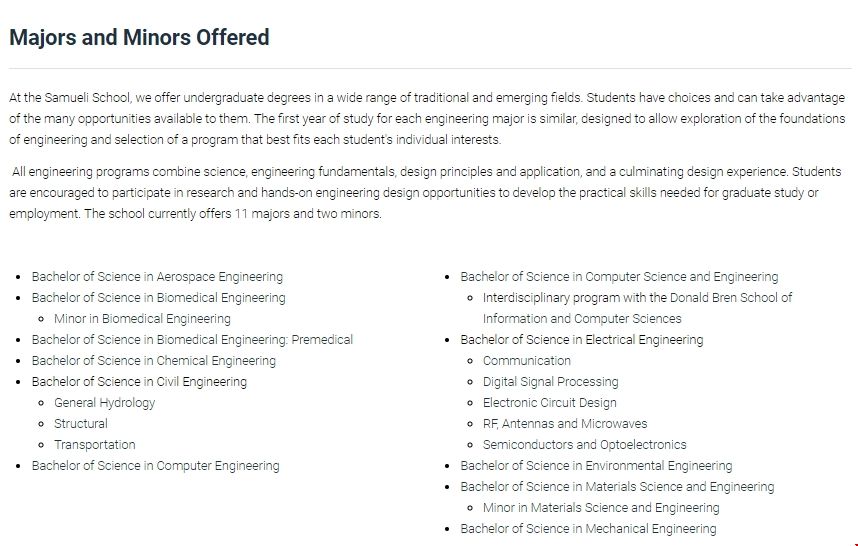Choose the Transportation specialization item

click(94, 445)
